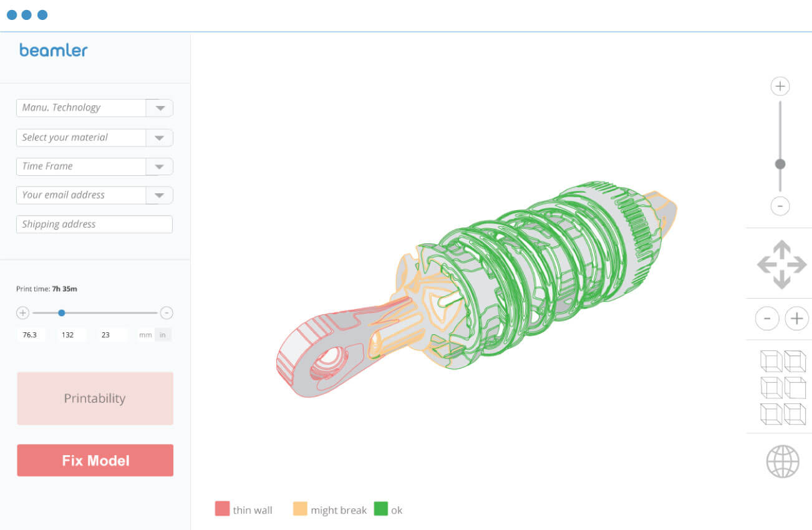
Task: Click the blue print-time slider handle
Action: (x=61, y=313)
